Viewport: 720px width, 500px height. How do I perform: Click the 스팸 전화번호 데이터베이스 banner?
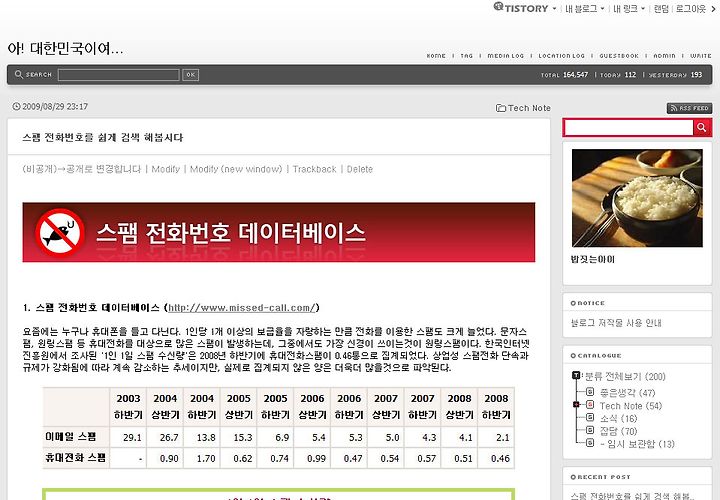[x=279, y=232]
